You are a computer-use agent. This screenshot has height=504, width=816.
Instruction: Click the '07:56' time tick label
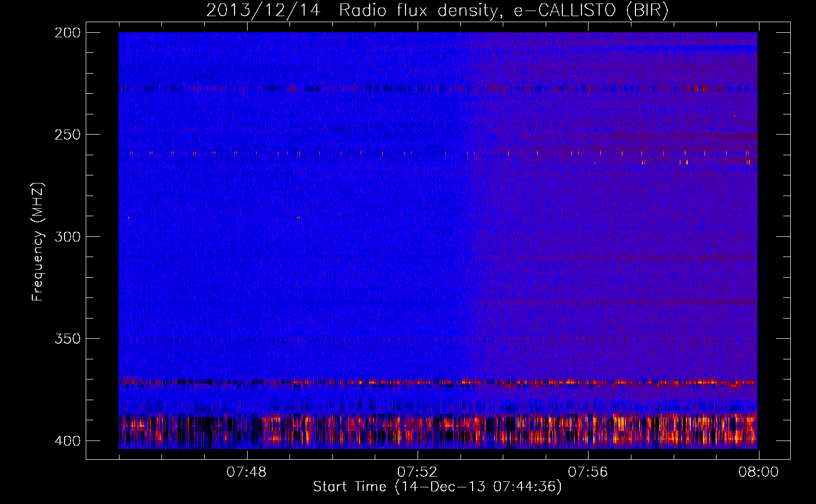[588, 472]
